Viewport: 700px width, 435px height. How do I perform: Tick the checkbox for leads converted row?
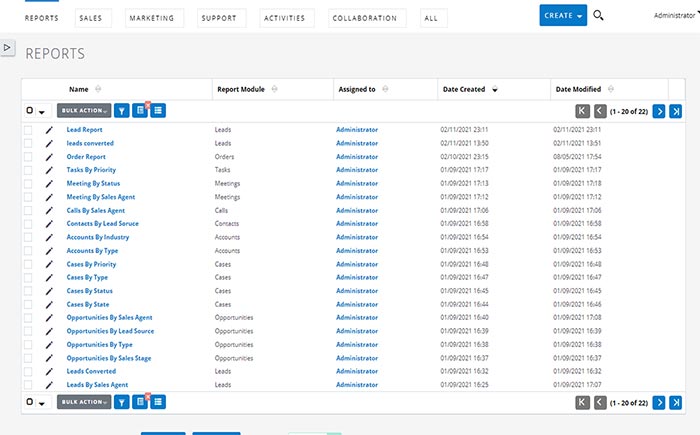tap(28, 143)
